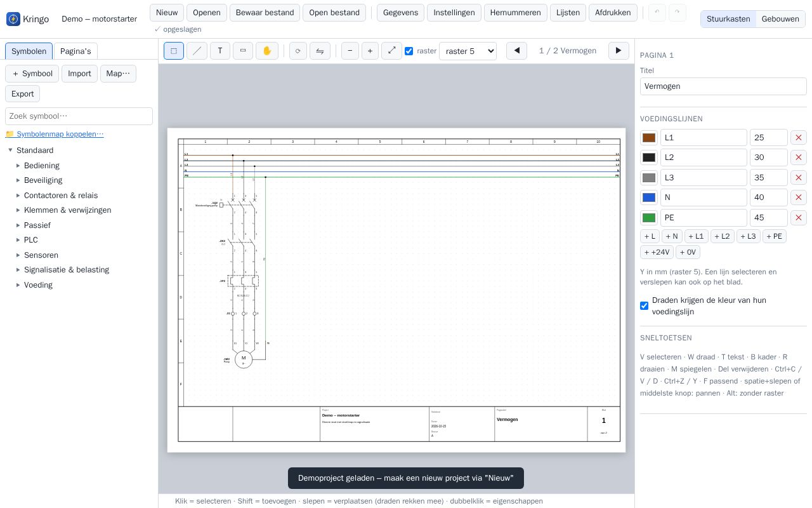Expand the Sensoren category
Viewport: 812px width, 508px height.
click(x=18, y=255)
